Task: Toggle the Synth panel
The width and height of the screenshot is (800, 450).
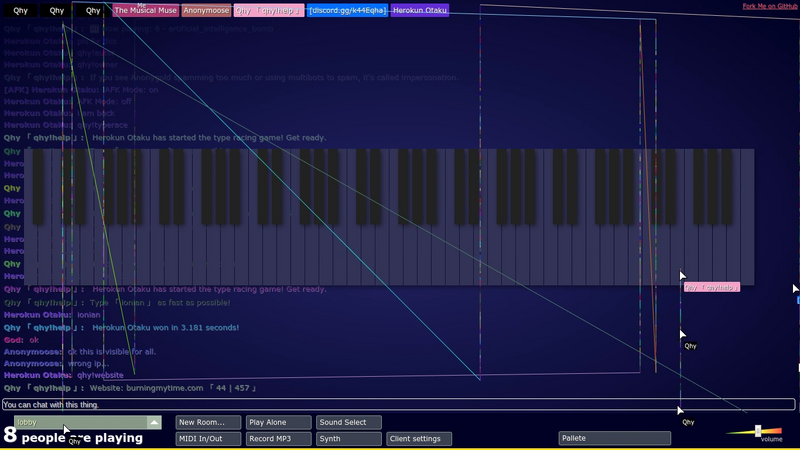Action: (349, 438)
